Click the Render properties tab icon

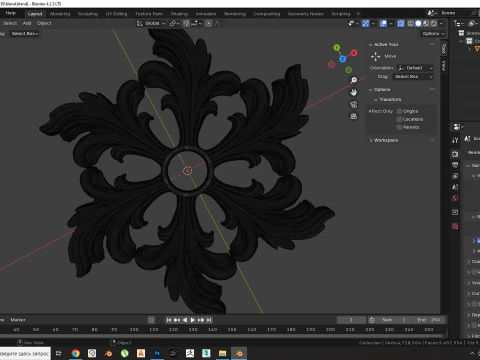(x=455, y=154)
